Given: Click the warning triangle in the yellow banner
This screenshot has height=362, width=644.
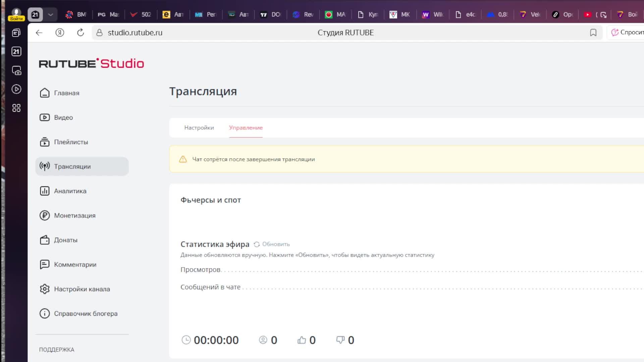Looking at the screenshot, I should click(183, 160).
